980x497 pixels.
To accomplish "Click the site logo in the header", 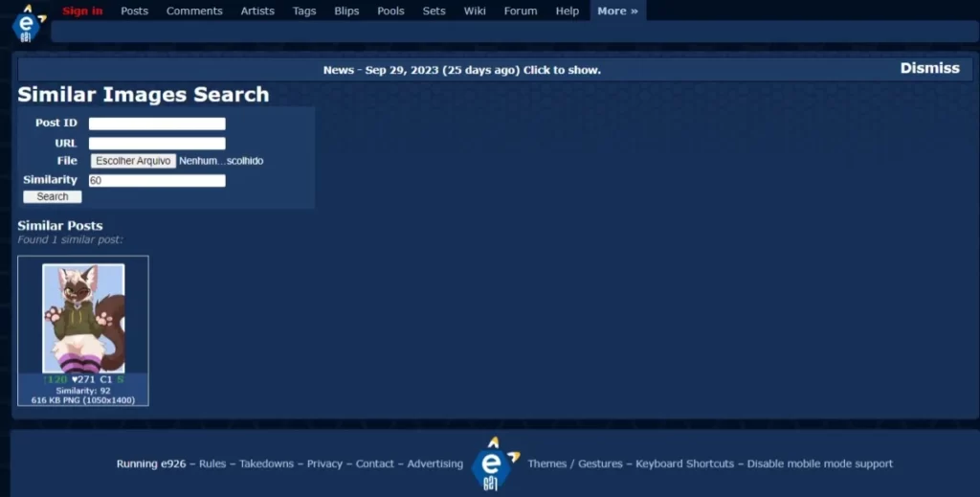I will [27, 23].
